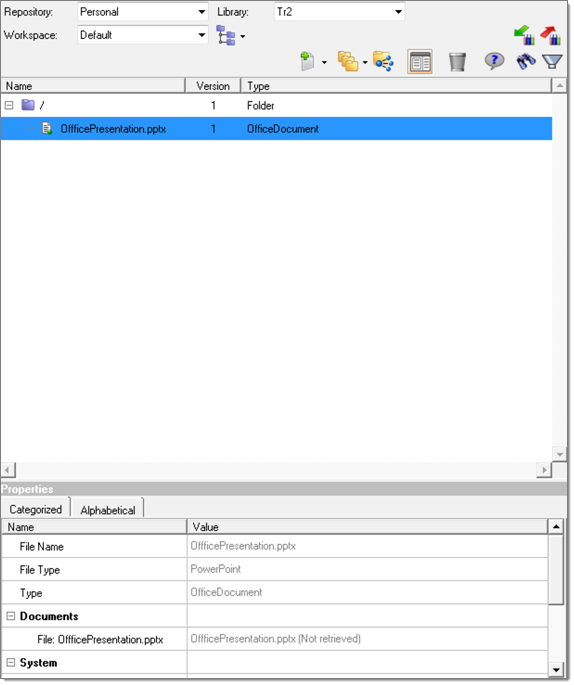Toggle the properties pane layout button

(x=420, y=62)
